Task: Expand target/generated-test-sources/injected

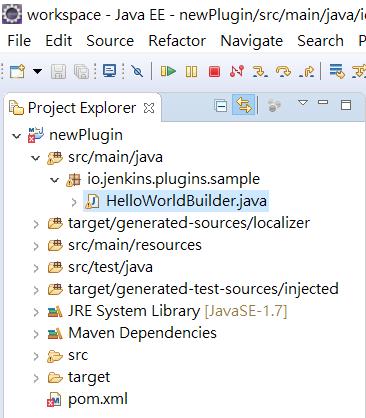Action: (x=36, y=290)
